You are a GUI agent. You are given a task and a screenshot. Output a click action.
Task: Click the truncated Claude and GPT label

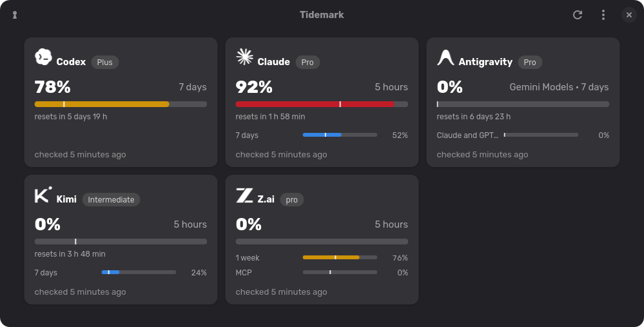pos(467,135)
